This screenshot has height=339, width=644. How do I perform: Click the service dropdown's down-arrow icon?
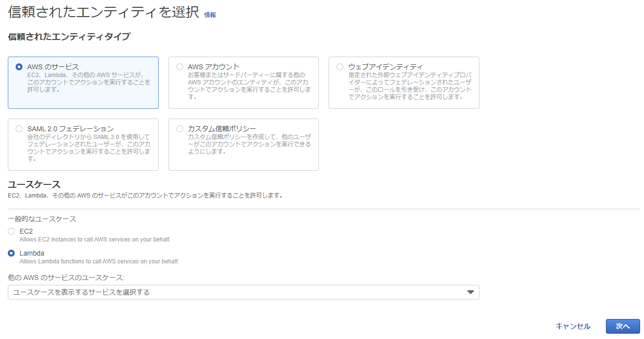point(470,292)
